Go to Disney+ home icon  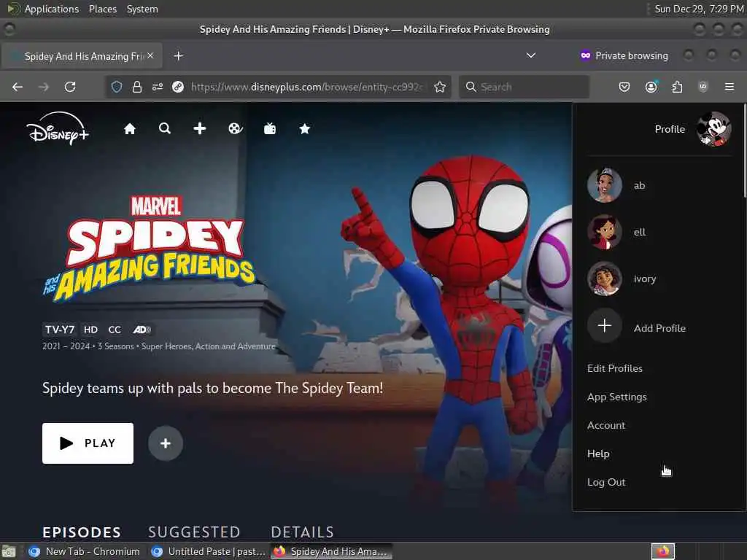[x=130, y=128]
